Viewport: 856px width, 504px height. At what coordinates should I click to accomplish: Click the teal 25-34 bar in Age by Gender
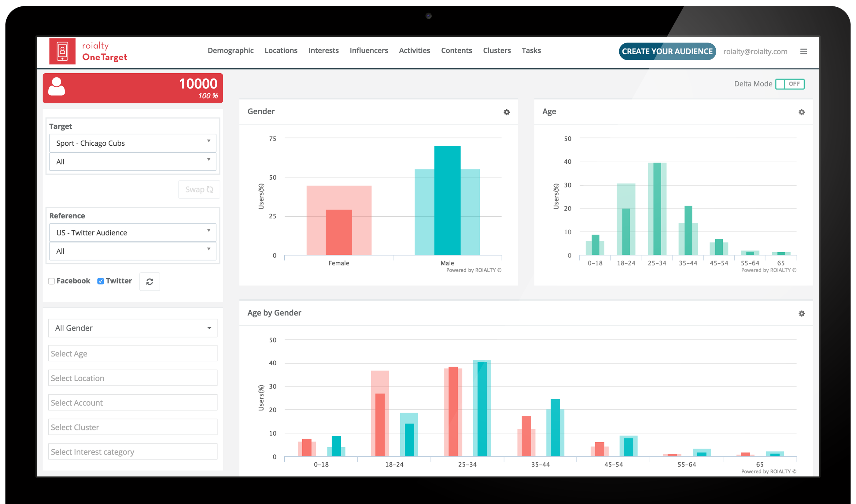pyautogui.click(x=482, y=409)
